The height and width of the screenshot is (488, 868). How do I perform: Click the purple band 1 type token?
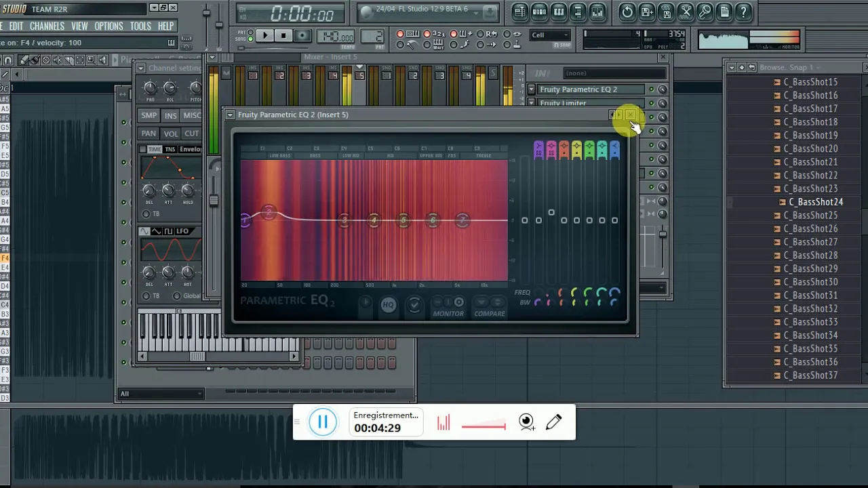tap(538, 149)
